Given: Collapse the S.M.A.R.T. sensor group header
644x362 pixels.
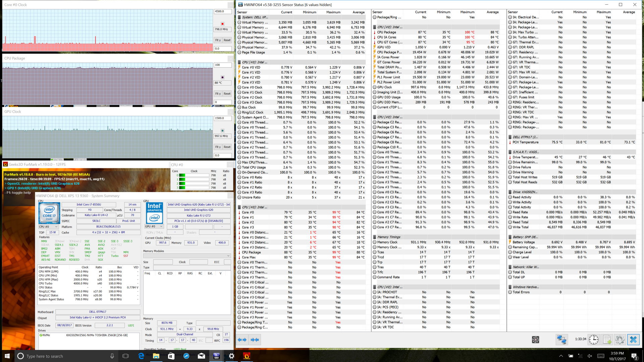Looking at the screenshot, I should coord(525,152).
